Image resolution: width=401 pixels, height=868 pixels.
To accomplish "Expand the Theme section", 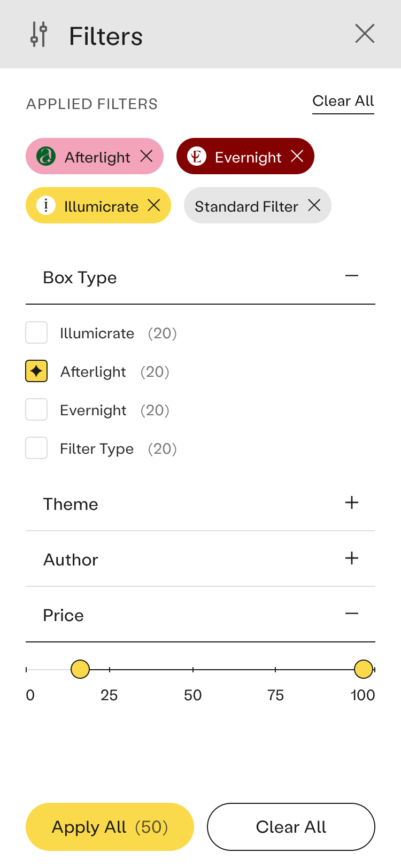I will pos(352,503).
